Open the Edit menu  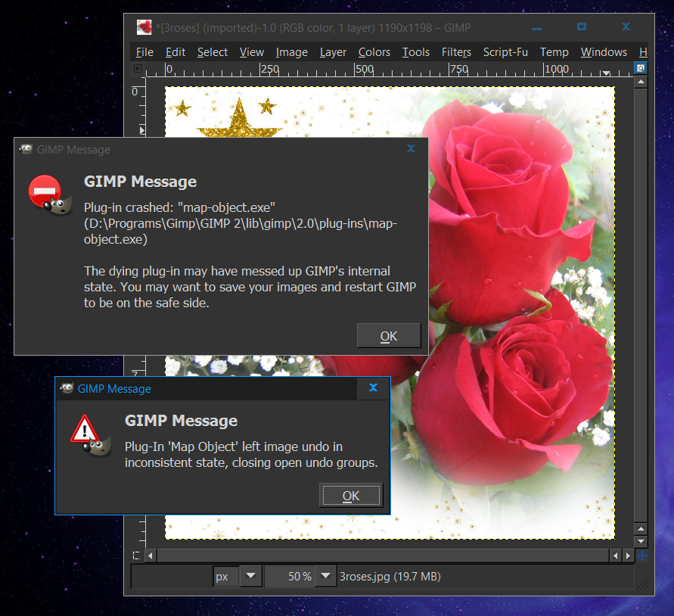pyautogui.click(x=175, y=52)
